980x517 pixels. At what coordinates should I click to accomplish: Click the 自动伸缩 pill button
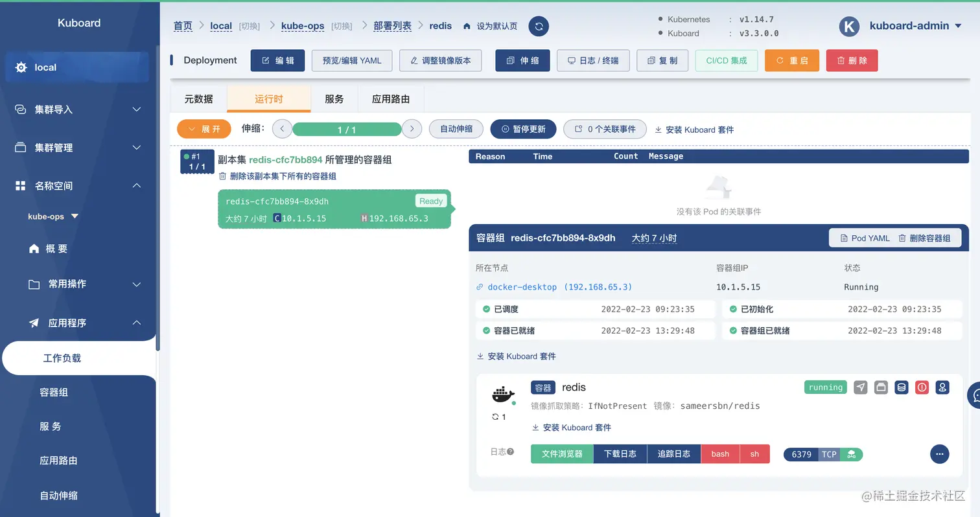coord(456,129)
